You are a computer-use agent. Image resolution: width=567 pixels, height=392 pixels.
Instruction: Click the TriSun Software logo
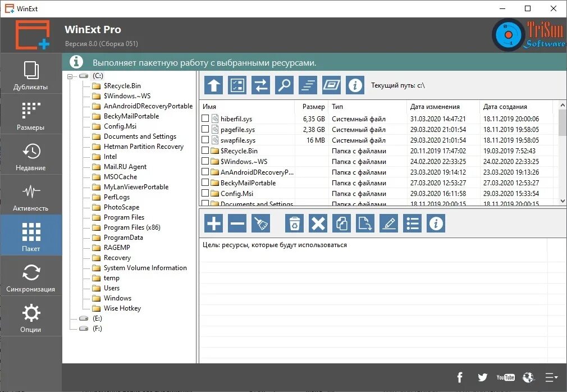coord(529,35)
